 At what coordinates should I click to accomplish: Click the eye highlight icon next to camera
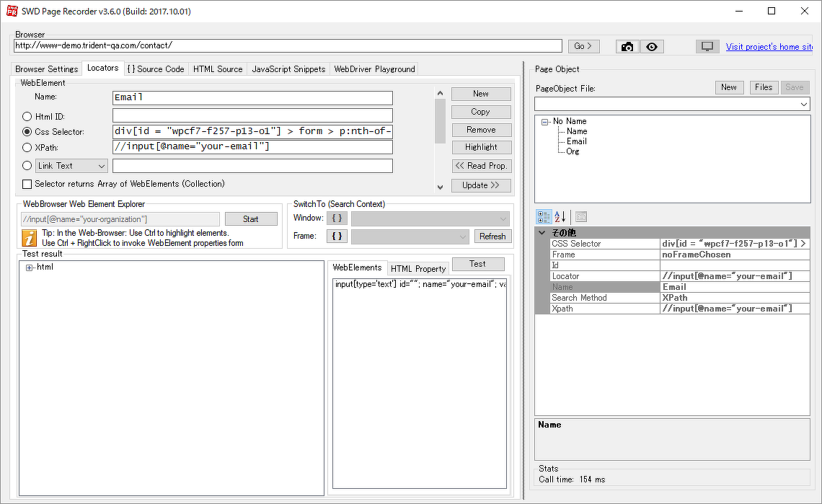click(x=652, y=46)
